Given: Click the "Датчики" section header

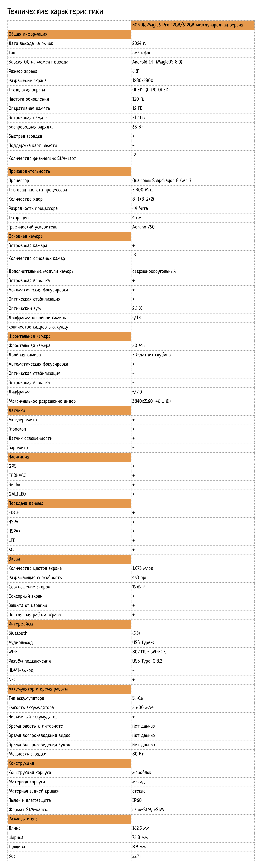Looking at the screenshot, I should pos(17,410).
